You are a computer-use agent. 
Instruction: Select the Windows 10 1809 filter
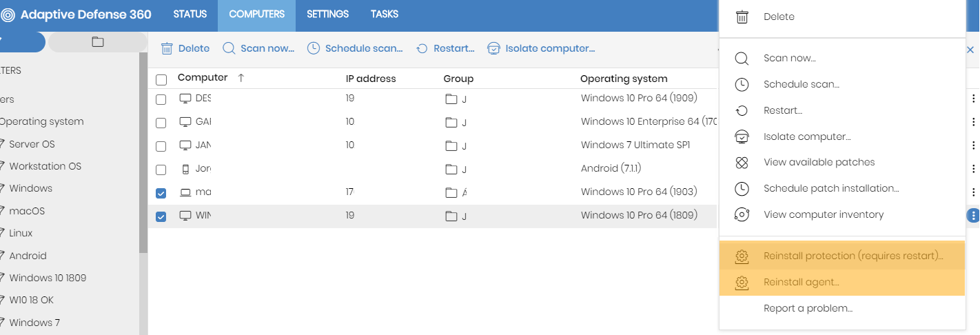click(48, 278)
